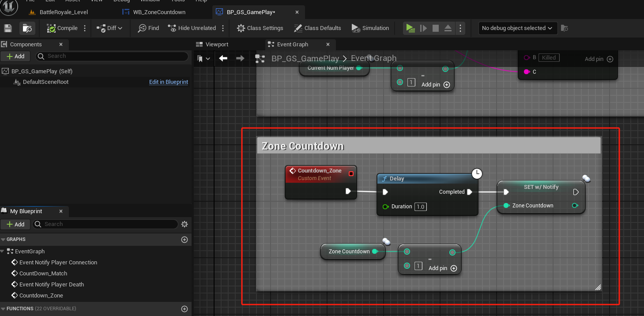This screenshot has height=316, width=644.
Task: Click the Find in blueprint button
Action: tap(148, 28)
